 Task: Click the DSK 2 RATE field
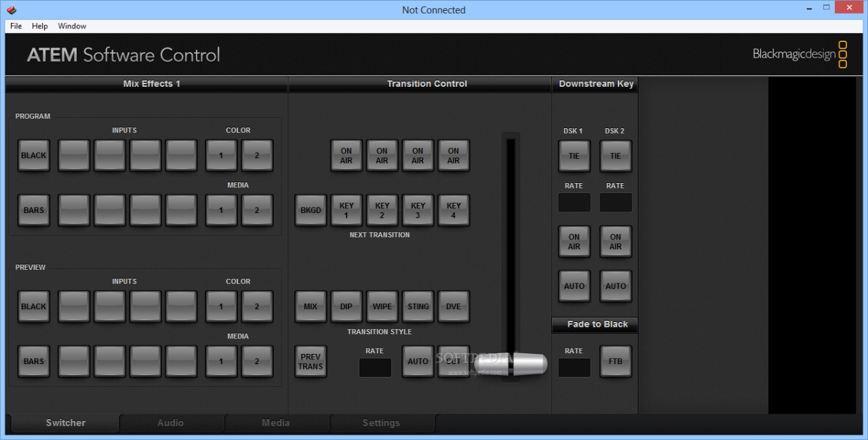(x=616, y=202)
